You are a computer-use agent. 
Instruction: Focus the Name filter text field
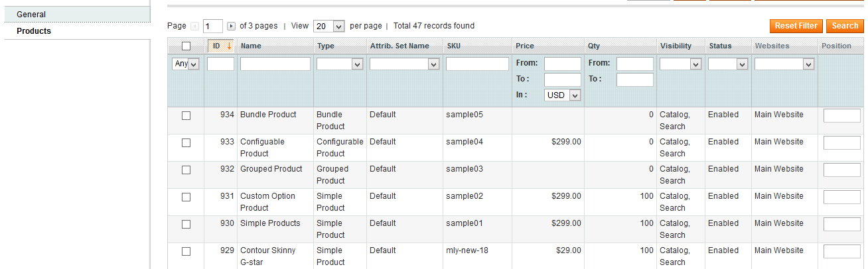coord(275,64)
